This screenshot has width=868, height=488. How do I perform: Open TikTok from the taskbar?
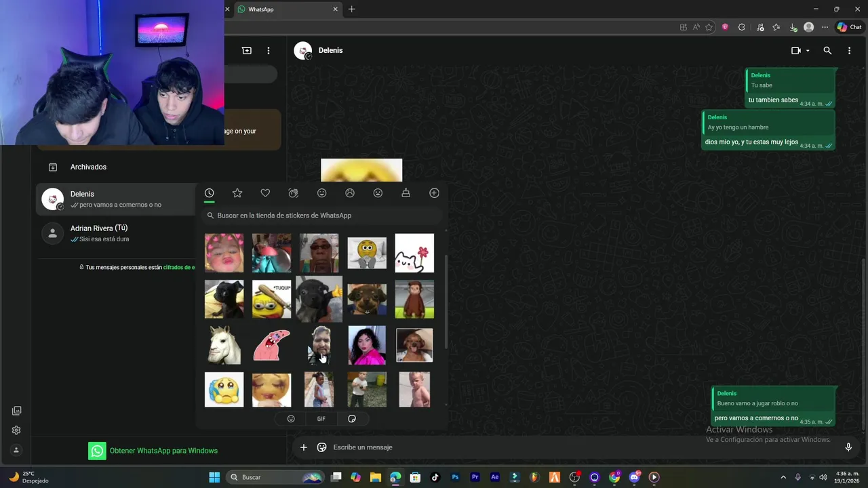(435, 477)
